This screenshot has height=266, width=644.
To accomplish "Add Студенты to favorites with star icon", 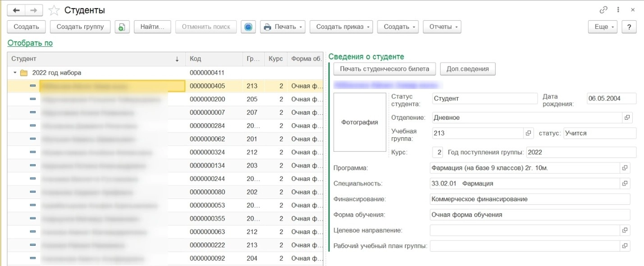I will pyautogui.click(x=54, y=10).
